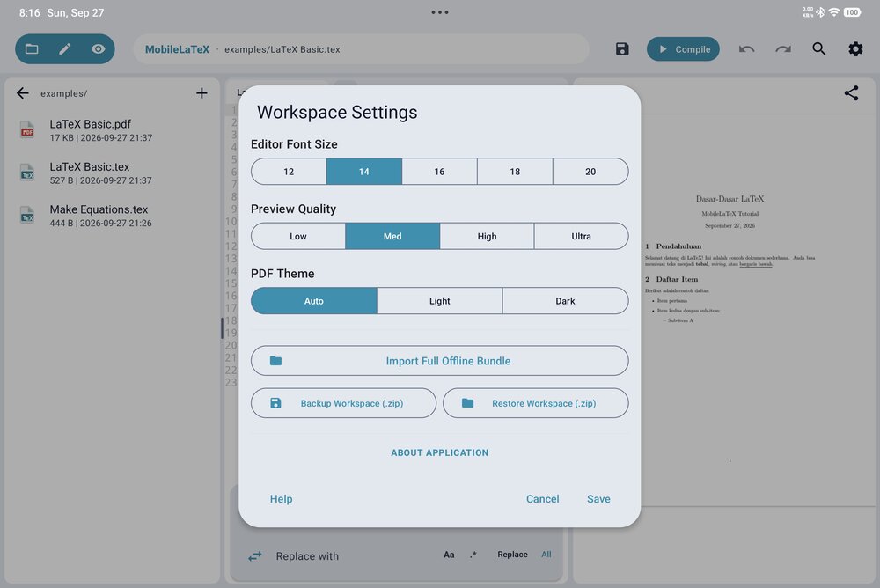Image resolution: width=880 pixels, height=588 pixels.
Task: Switch to editor pencil mode
Action: pos(64,49)
